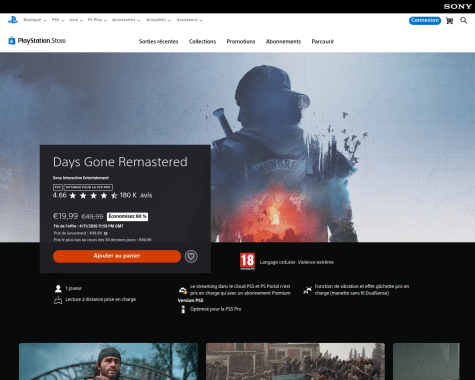The height and width of the screenshot is (380, 475).
Task: Click the 'Fin de l'offre' end date text
Action: [x=88, y=226]
